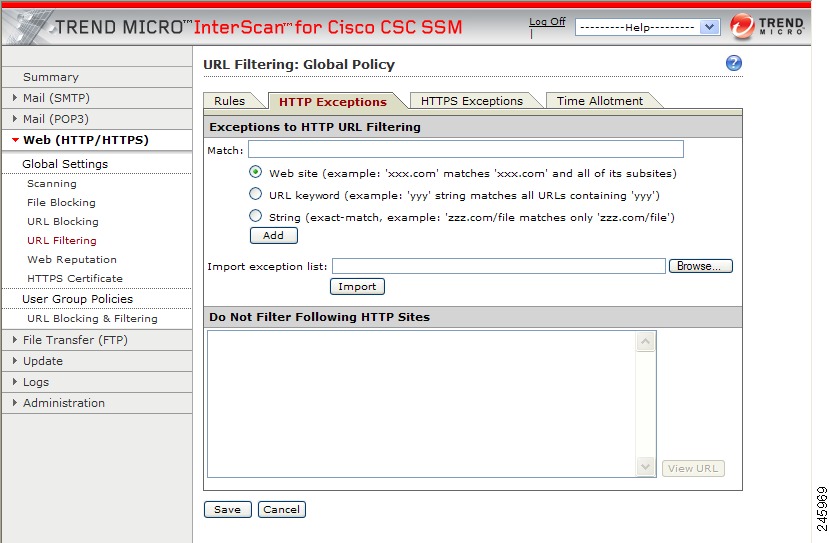Click the Global Settings heading
This screenshot has width=829, height=543.
[65, 164]
